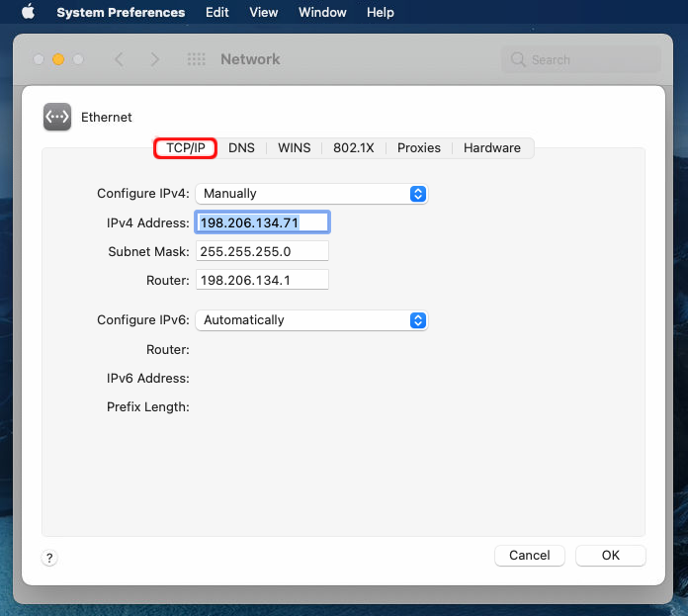Click the IPv4 Address field
This screenshot has height=616, width=688.
click(x=262, y=222)
